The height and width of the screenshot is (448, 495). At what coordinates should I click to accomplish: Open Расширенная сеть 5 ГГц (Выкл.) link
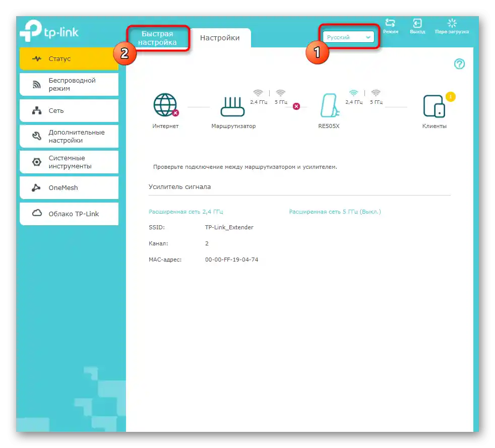pos(335,212)
